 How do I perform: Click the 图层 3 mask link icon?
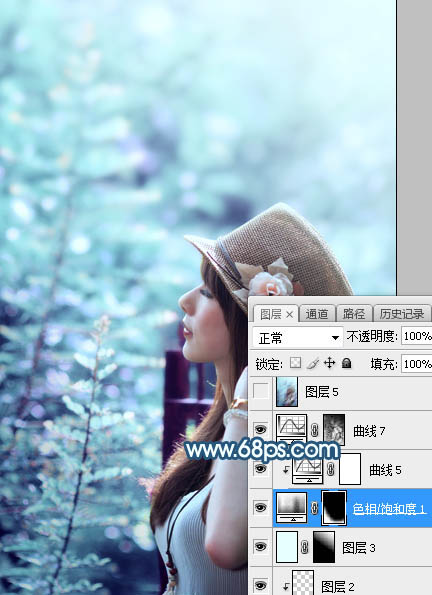coord(304,547)
